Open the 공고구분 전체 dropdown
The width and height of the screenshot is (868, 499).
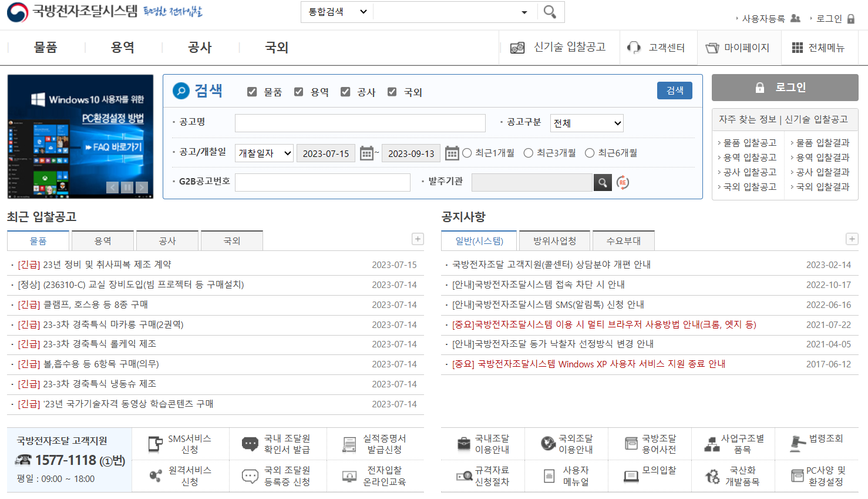pos(586,123)
